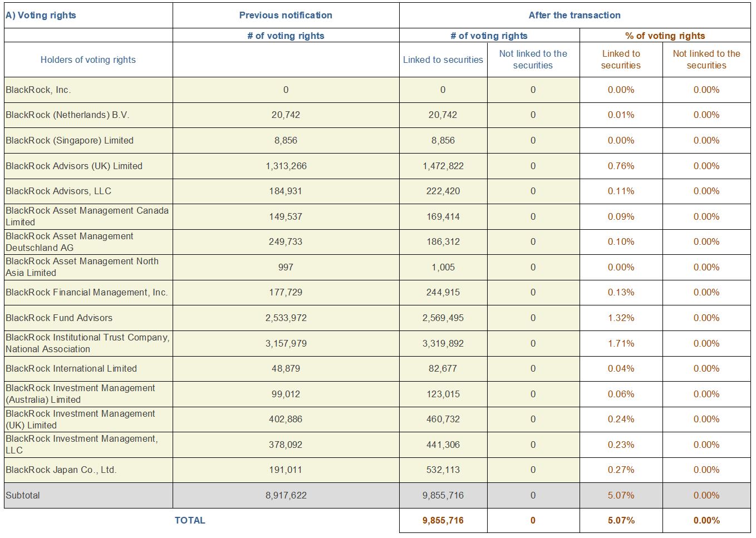The width and height of the screenshot is (756, 538).
Task: Click the value 99,012
Action: pyautogui.click(x=286, y=394)
